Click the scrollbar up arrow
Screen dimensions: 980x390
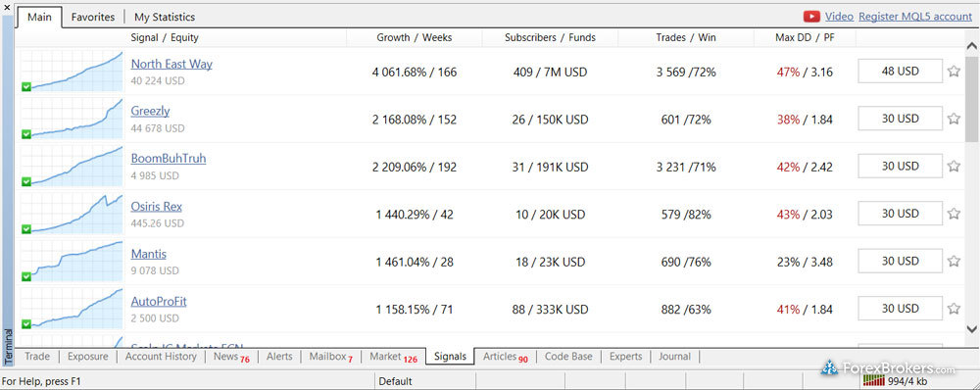[x=972, y=46]
